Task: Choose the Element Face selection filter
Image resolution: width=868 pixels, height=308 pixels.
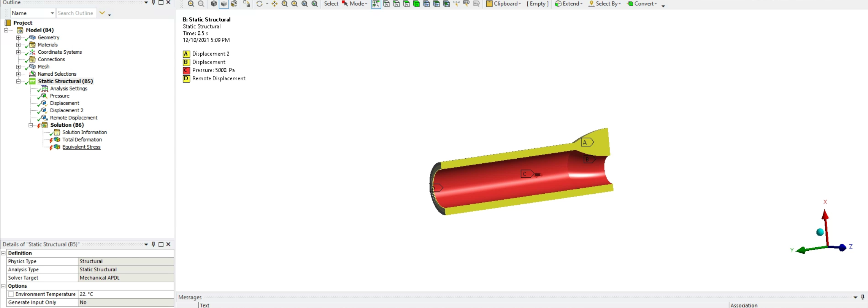Action: click(x=437, y=4)
